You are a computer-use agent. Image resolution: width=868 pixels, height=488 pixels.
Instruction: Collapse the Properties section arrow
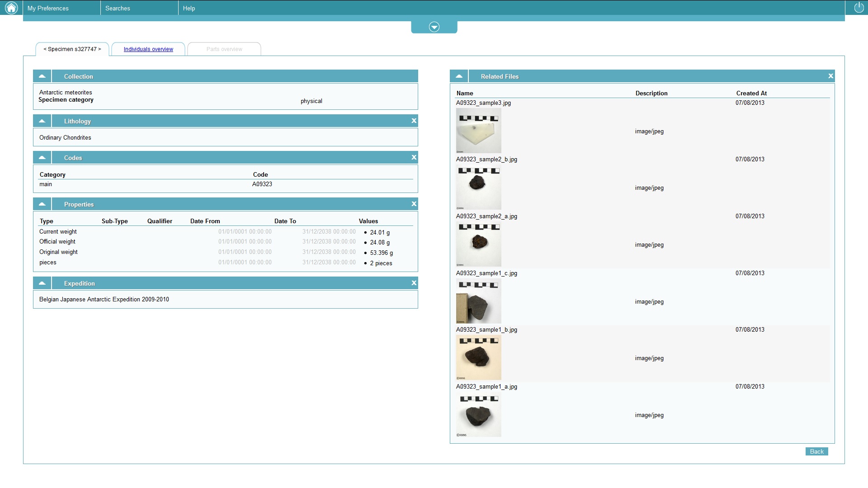pos(42,204)
